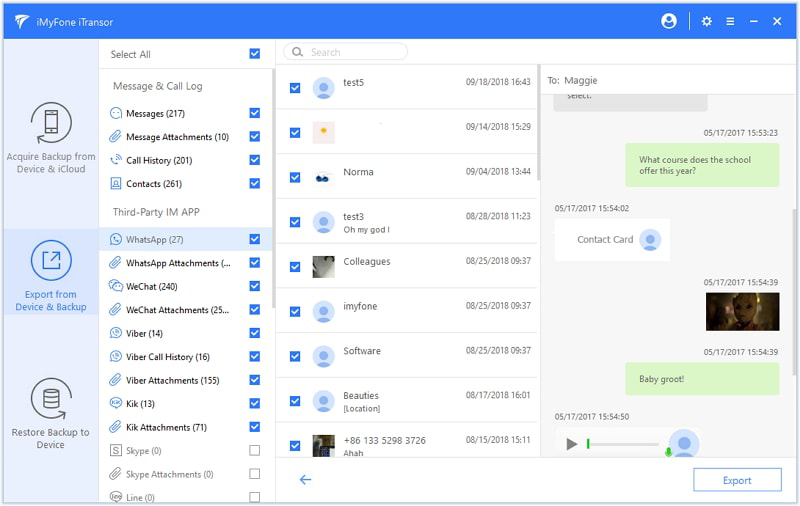Click the back arrow icon
Viewport: 800px width, 506px height.
305,480
